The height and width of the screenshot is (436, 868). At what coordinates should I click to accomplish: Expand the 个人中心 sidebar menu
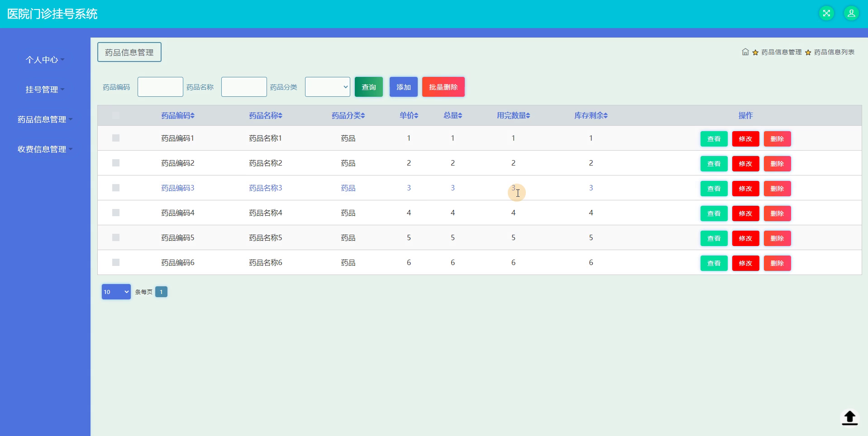(x=45, y=60)
